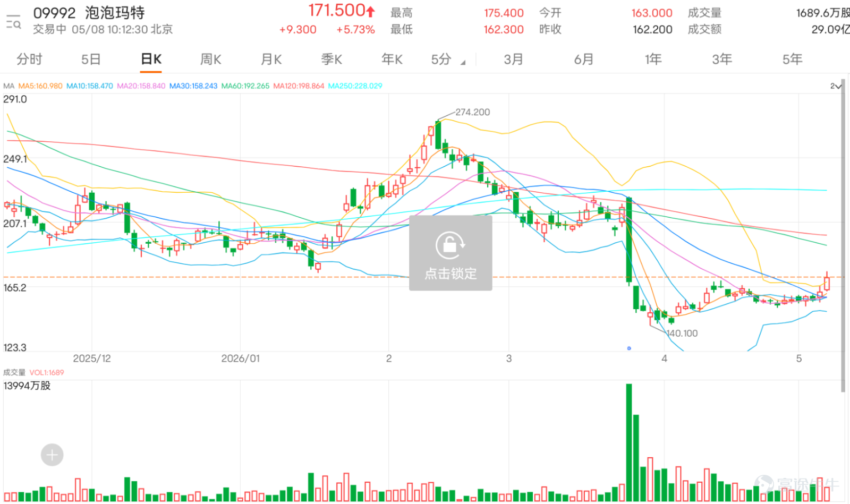Click the MA60:192.265 indicator label

[245, 86]
